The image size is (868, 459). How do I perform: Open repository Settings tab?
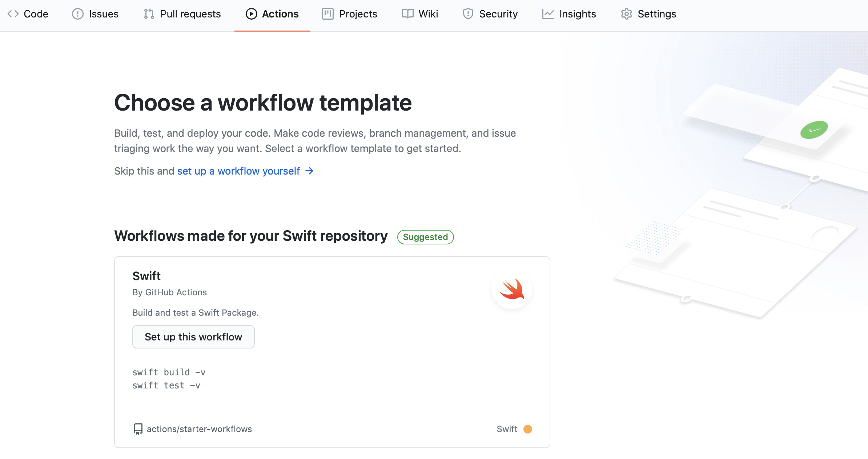(x=649, y=14)
